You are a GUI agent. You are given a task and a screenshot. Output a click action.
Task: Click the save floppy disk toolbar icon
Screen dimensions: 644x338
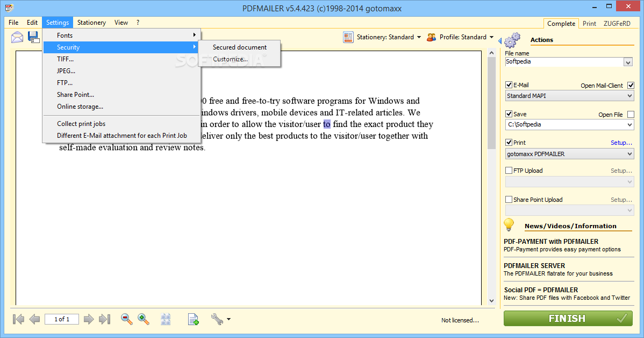[34, 37]
